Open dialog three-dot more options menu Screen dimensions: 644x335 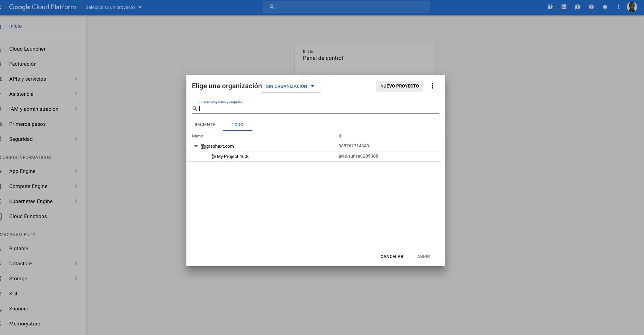click(x=433, y=86)
